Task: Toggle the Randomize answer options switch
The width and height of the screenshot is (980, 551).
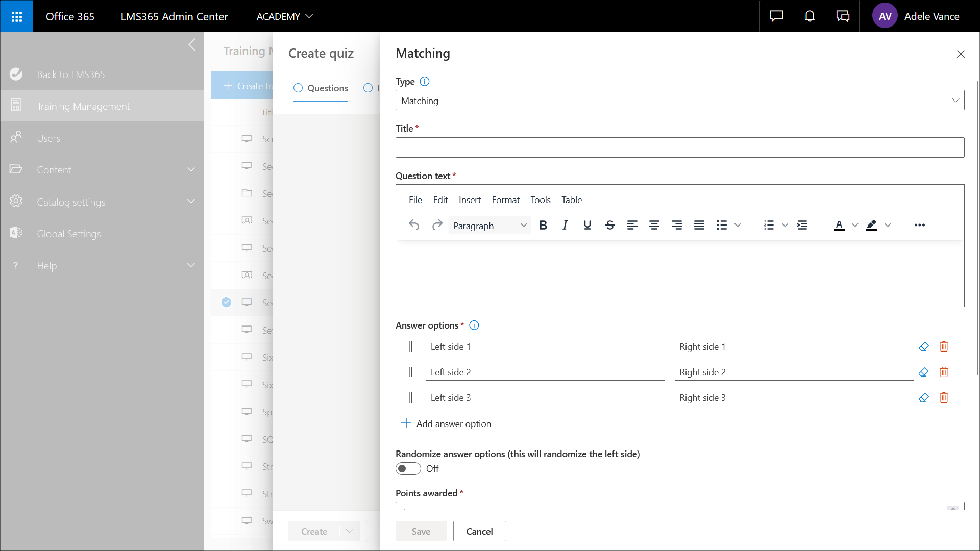Action: click(x=408, y=468)
